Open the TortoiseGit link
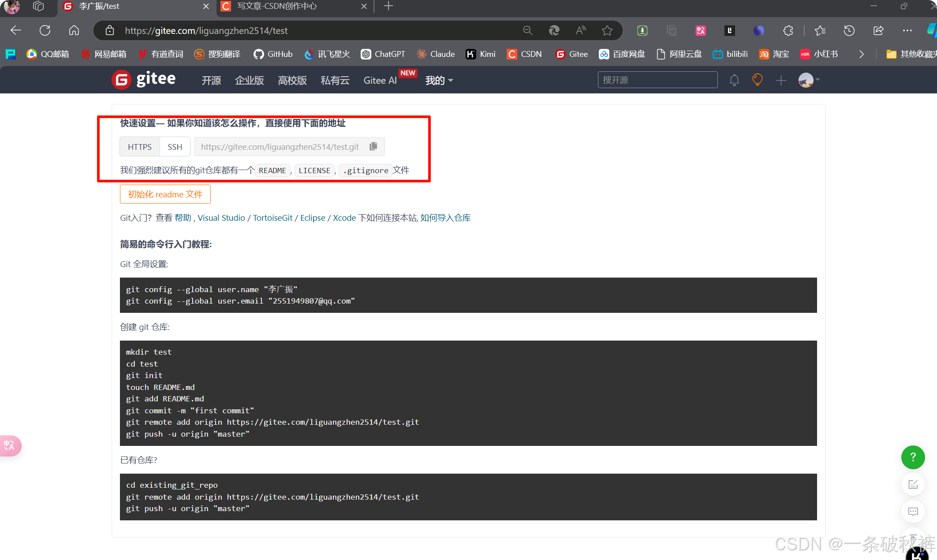This screenshot has height=560, width=937. pos(273,218)
